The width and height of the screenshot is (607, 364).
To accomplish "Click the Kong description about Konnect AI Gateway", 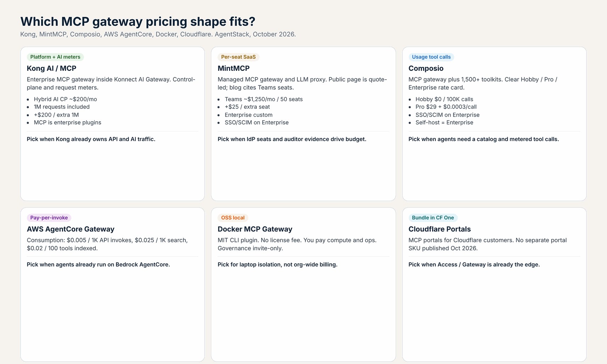I will pos(111,84).
